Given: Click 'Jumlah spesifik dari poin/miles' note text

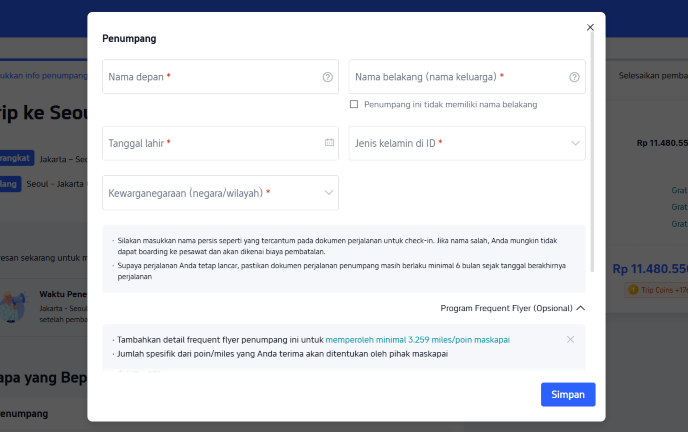Looking at the screenshot, I should point(282,354).
